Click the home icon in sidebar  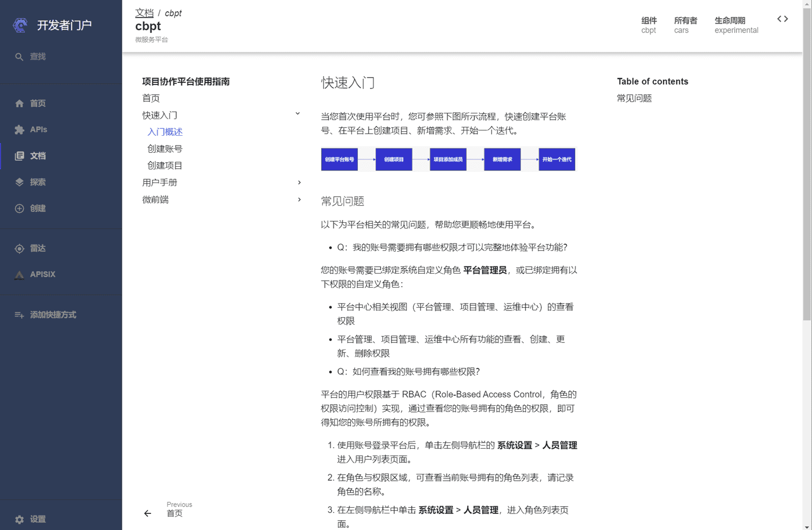pos(19,104)
